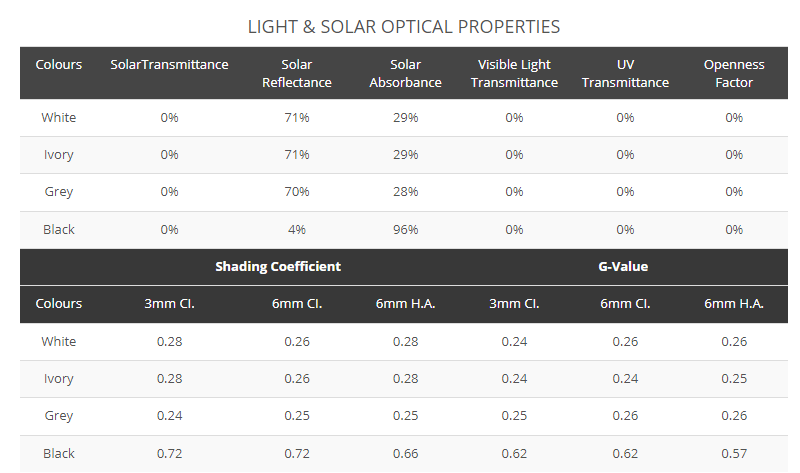
Task: Select the "G-Value" group heading
Action: [x=624, y=267]
